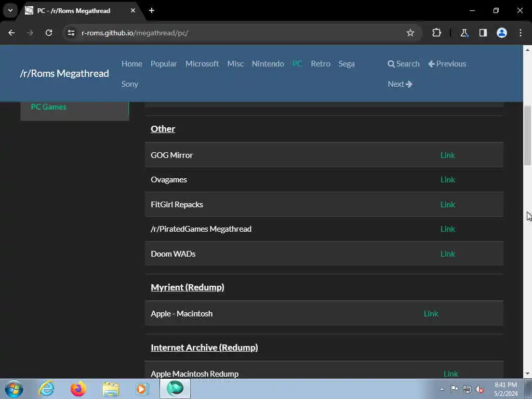This screenshot has height=399, width=532.
Task: Go to the Previous page link
Action: pyautogui.click(x=447, y=64)
